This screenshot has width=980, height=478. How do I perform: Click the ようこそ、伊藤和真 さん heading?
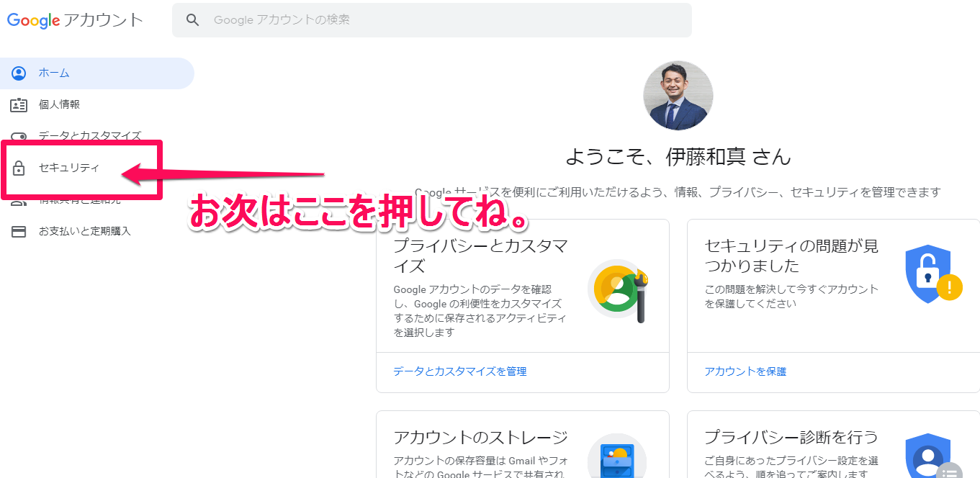pos(678,156)
